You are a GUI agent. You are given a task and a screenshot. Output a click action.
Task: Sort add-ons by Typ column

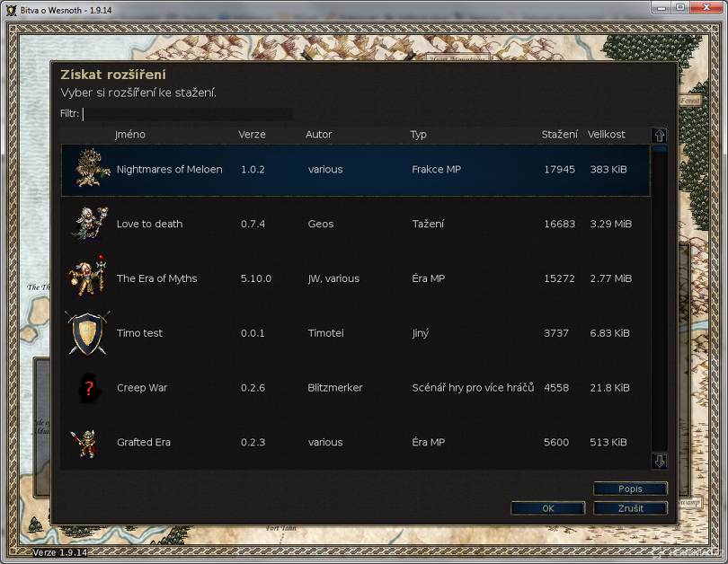pyautogui.click(x=418, y=135)
